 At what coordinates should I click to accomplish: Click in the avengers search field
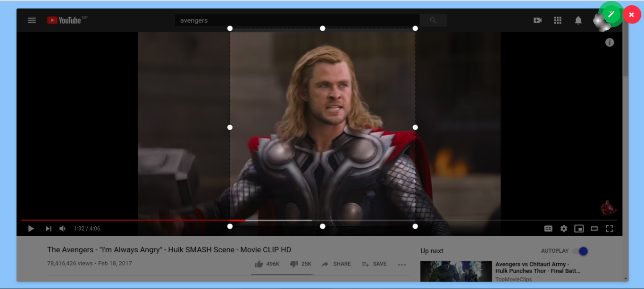tap(297, 20)
